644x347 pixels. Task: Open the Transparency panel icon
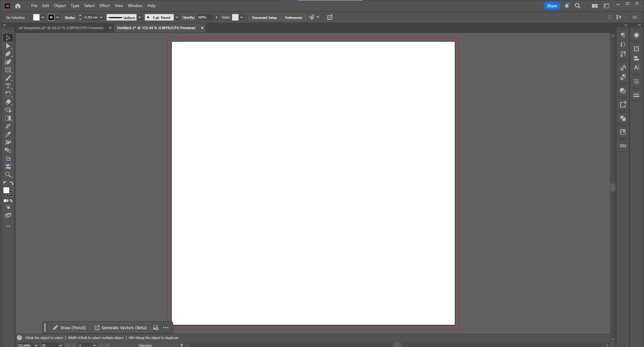[x=623, y=91]
